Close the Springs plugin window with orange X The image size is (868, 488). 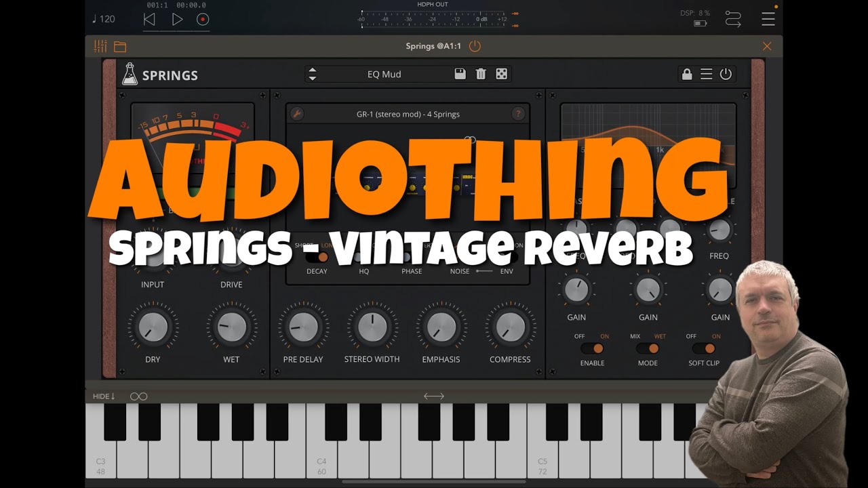click(767, 46)
